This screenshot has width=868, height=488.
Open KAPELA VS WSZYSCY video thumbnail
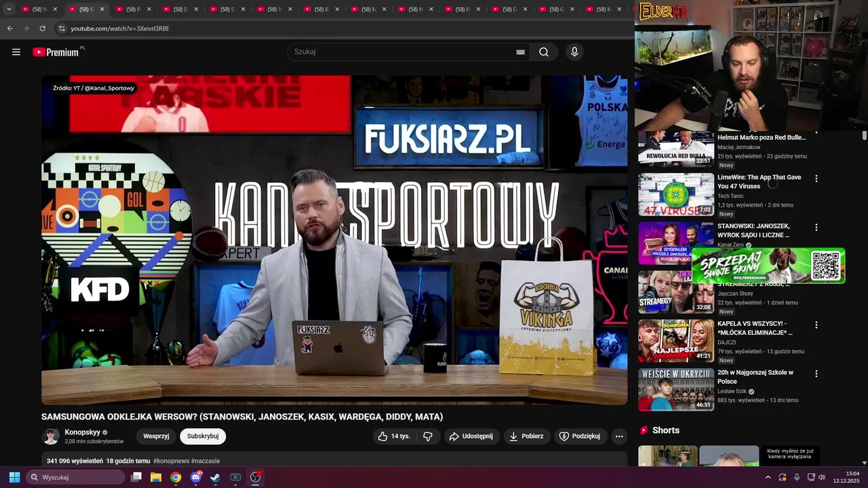(x=676, y=341)
